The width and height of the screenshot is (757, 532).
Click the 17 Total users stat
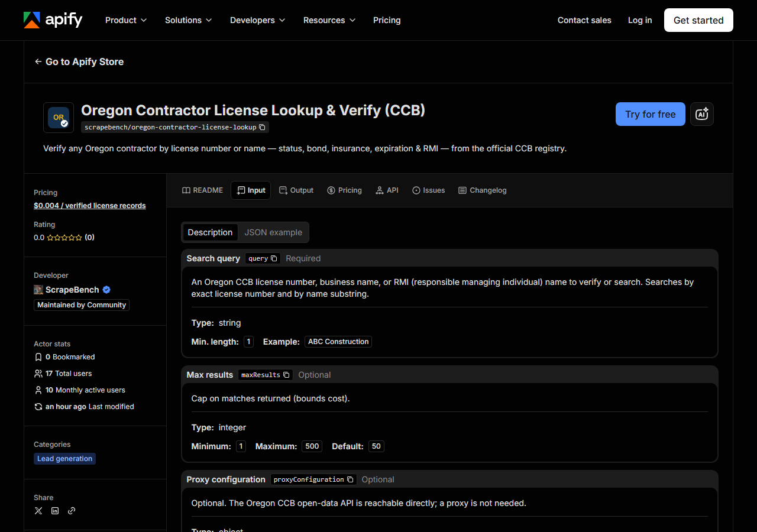[63, 374]
